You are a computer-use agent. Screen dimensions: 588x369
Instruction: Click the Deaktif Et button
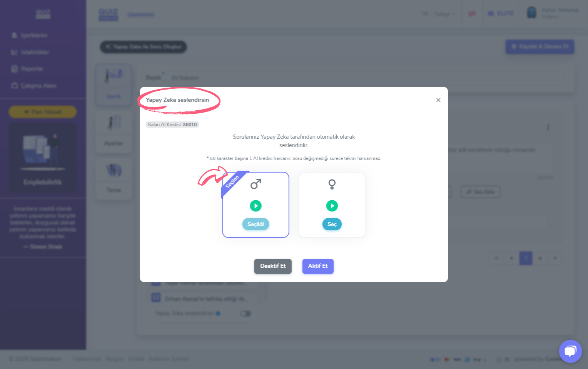(x=273, y=266)
